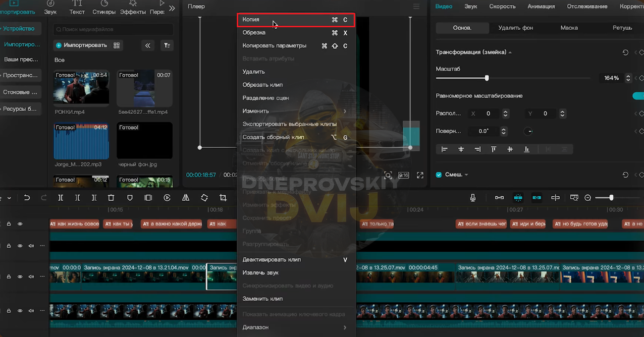Image resolution: width=644 pixels, height=337 pixels.
Task: Open the Анимация tab
Action: [541, 6]
